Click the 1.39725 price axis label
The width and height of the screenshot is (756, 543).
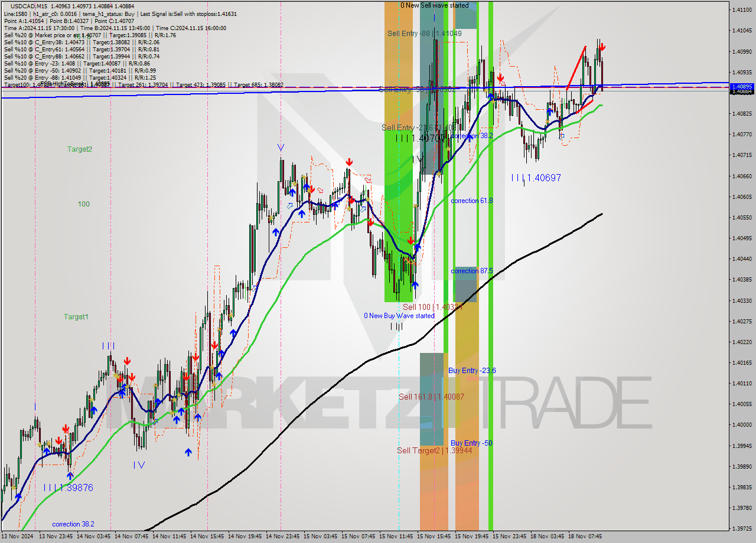pos(741,528)
